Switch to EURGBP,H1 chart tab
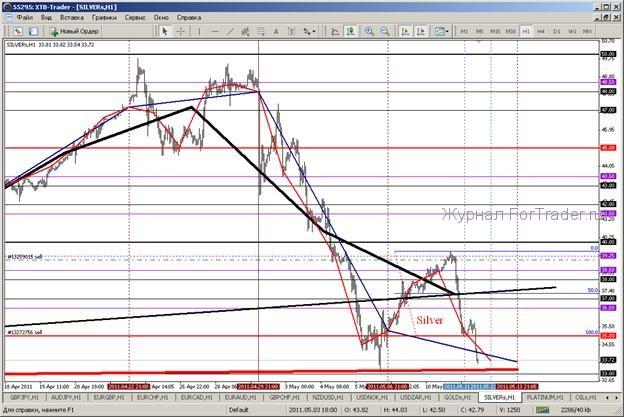The height and width of the screenshot is (417, 624). click(x=109, y=397)
